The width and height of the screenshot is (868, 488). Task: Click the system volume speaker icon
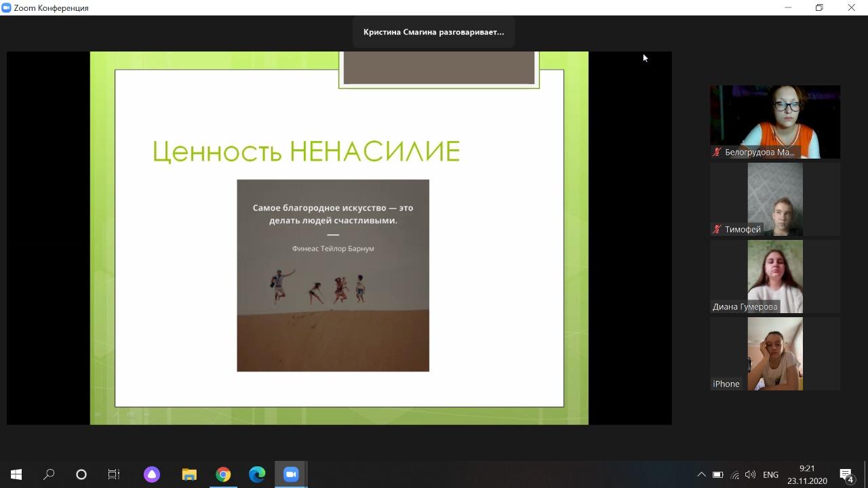point(750,474)
